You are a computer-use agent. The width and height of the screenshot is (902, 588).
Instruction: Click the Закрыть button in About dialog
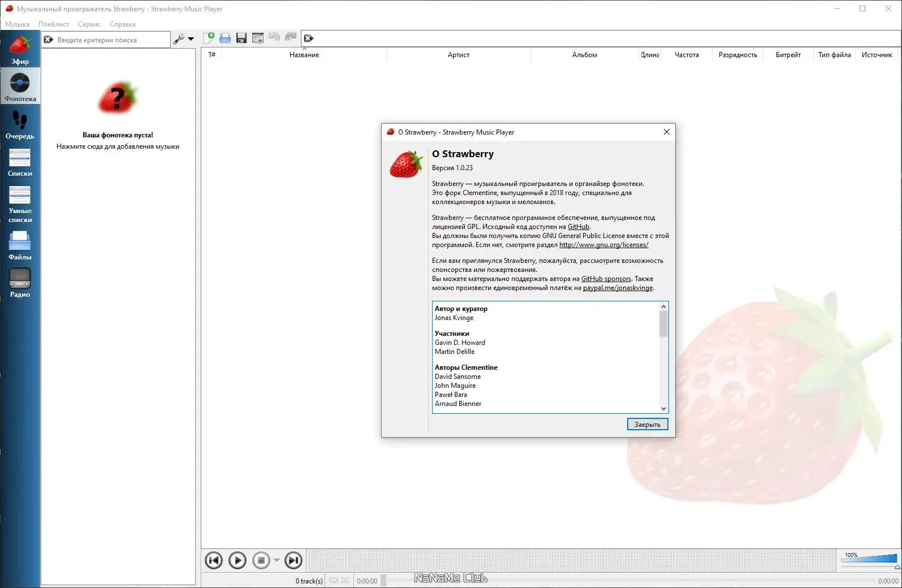[648, 425]
